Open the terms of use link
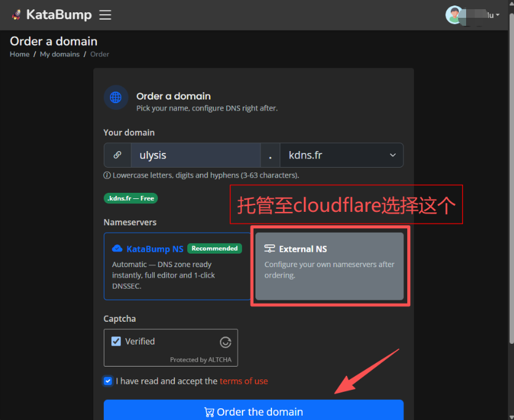This screenshot has width=514, height=420. (244, 381)
